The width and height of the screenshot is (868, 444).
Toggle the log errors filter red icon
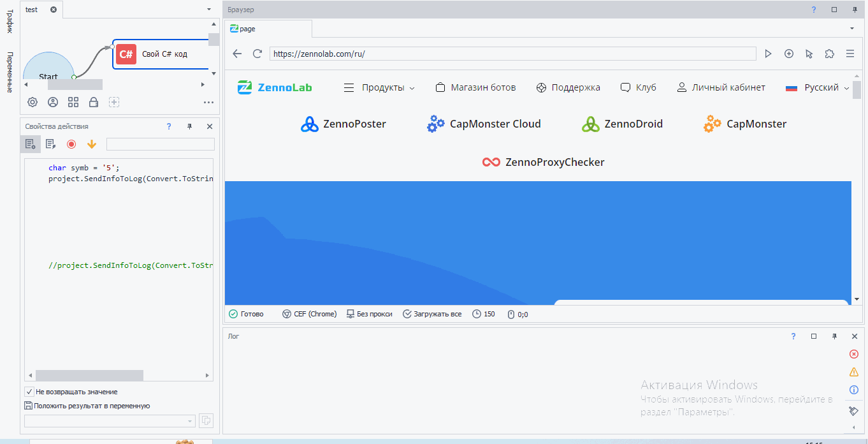[x=854, y=354]
